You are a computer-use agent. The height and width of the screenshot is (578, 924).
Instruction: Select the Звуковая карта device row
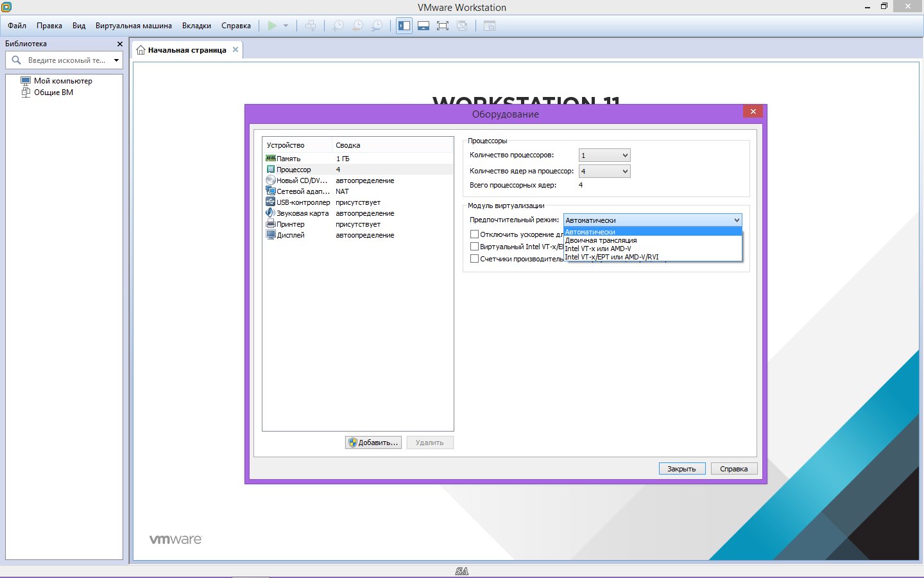coord(358,213)
